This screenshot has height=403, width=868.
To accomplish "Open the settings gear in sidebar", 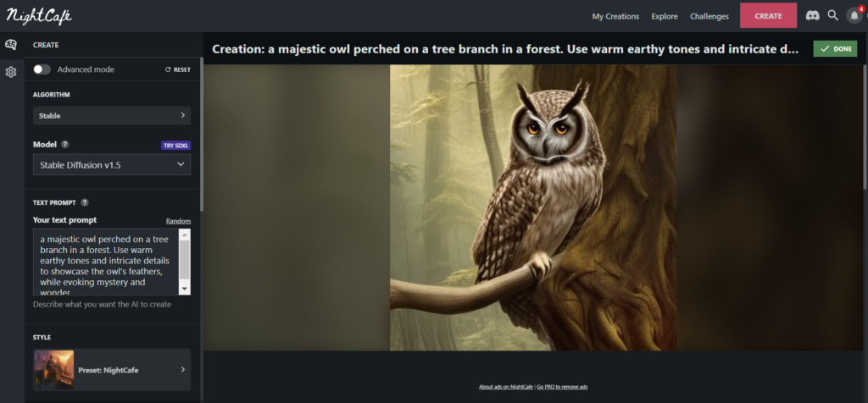I will pyautogui.click(x=10, y=72).
